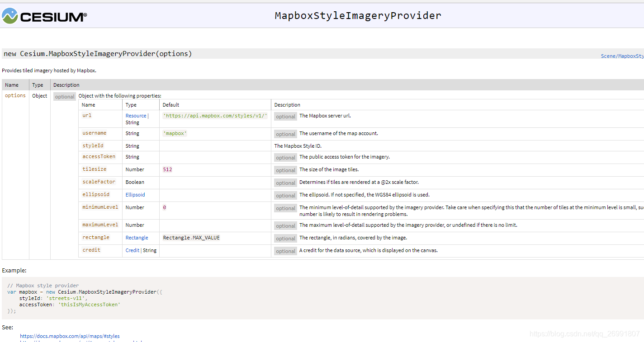Click the MapboxStyleImageryProvider page title
Viewport: 644px width, 342px height.
click(358, 15)
